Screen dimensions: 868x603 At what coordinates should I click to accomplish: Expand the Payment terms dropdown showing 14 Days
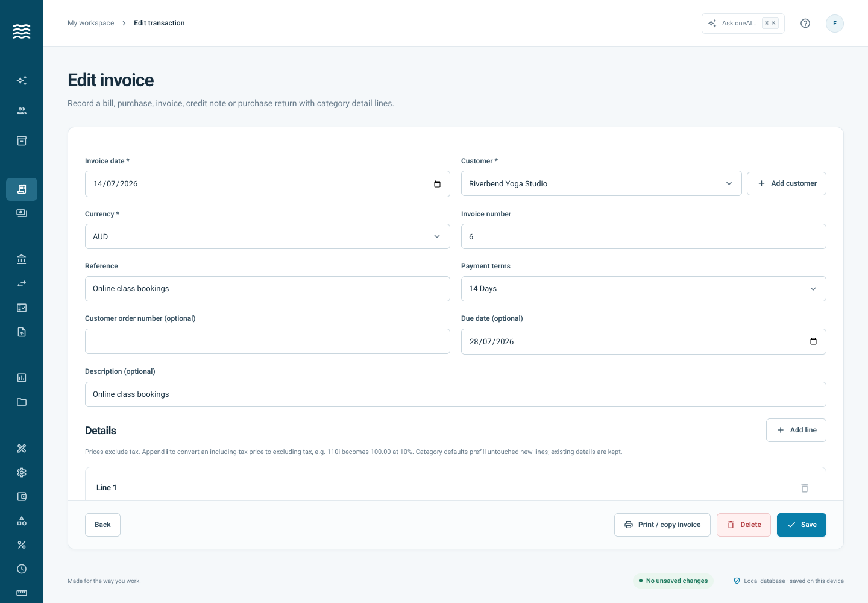pyautogui.click(x=644, y=289)
